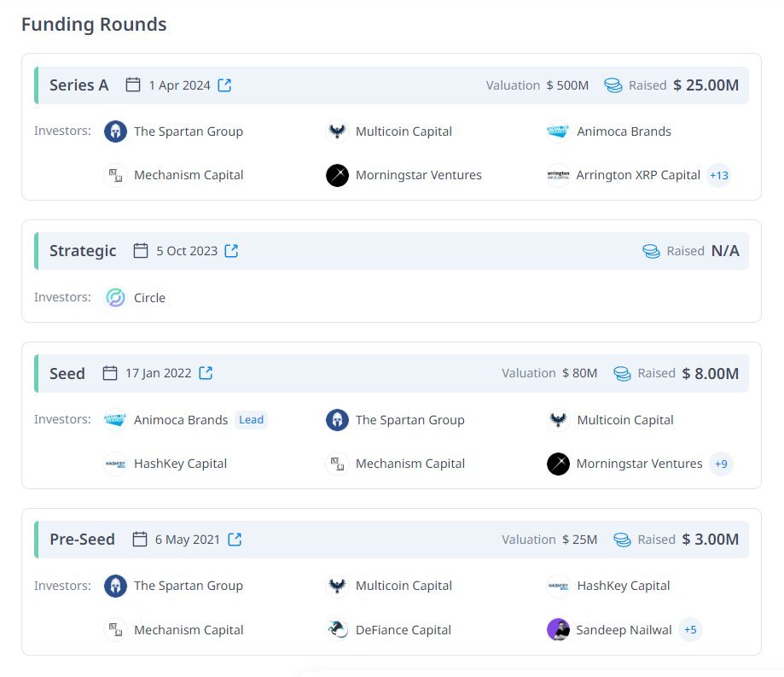
Task: Click Multicoin Capital logo in Series A
Action: coord(338,131)
